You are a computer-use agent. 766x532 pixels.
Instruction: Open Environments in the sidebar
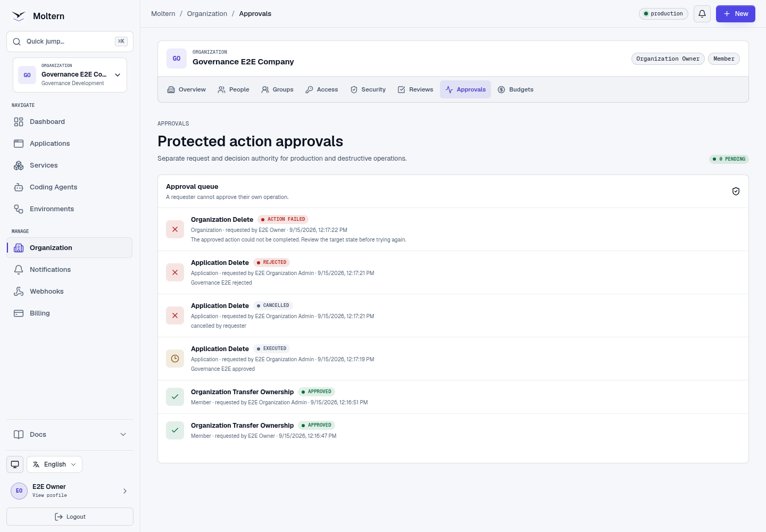pos(70,209)
